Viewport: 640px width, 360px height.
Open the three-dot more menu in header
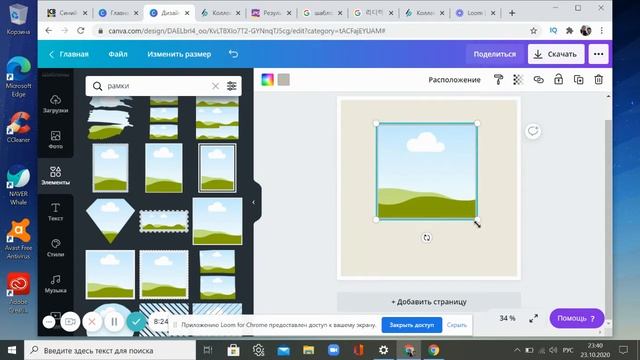pos(598,54)
